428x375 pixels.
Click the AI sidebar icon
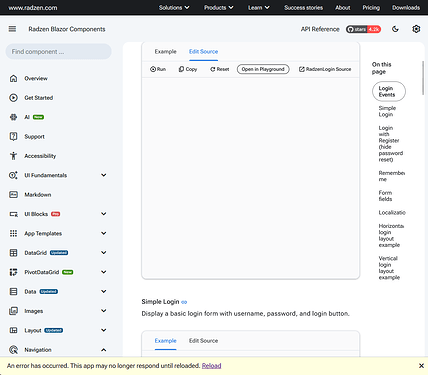pos(13,117)
